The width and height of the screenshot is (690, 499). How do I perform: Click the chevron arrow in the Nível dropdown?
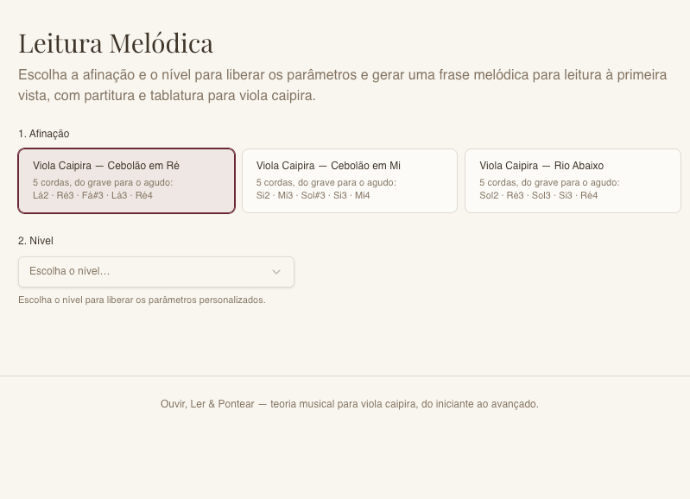pyautogui.click(x=276, y=272)
